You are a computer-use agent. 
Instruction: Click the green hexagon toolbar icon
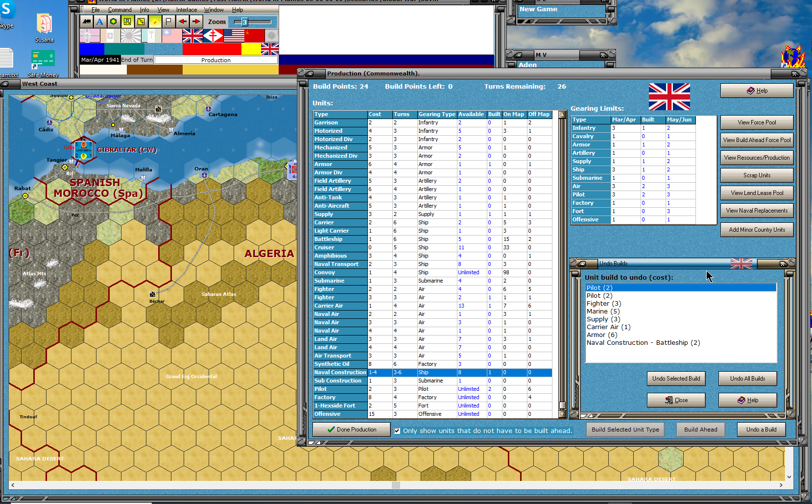[114, 22]
